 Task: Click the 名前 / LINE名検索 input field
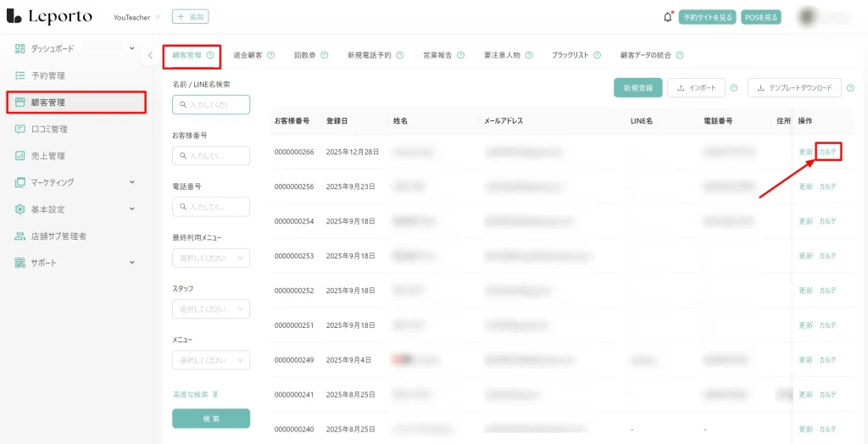(x=210, y=104)
